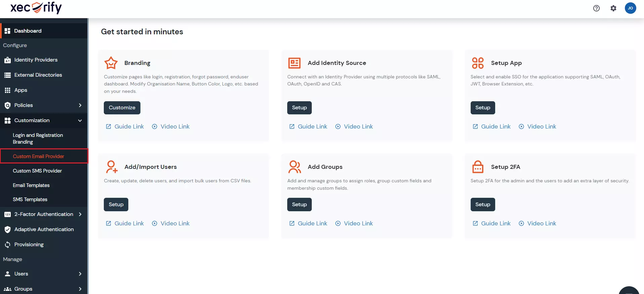Open Add Identity Source Video Link

354,126
